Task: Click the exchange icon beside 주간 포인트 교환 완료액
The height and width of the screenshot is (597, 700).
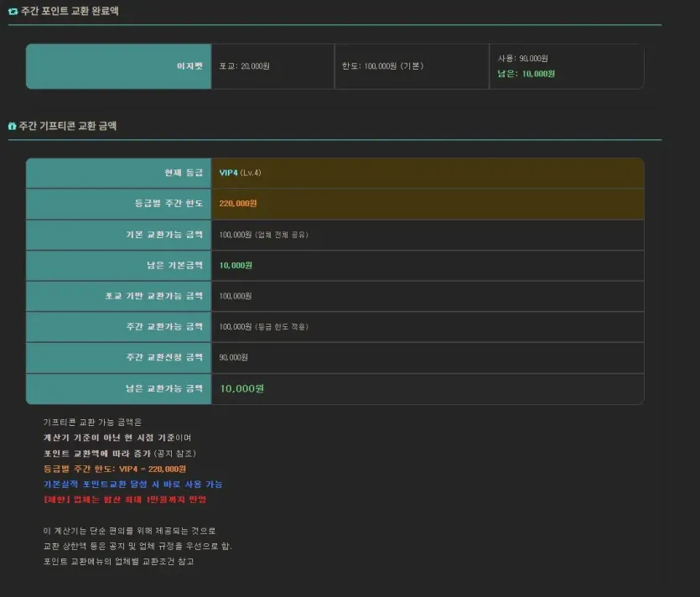Action: 13,11
